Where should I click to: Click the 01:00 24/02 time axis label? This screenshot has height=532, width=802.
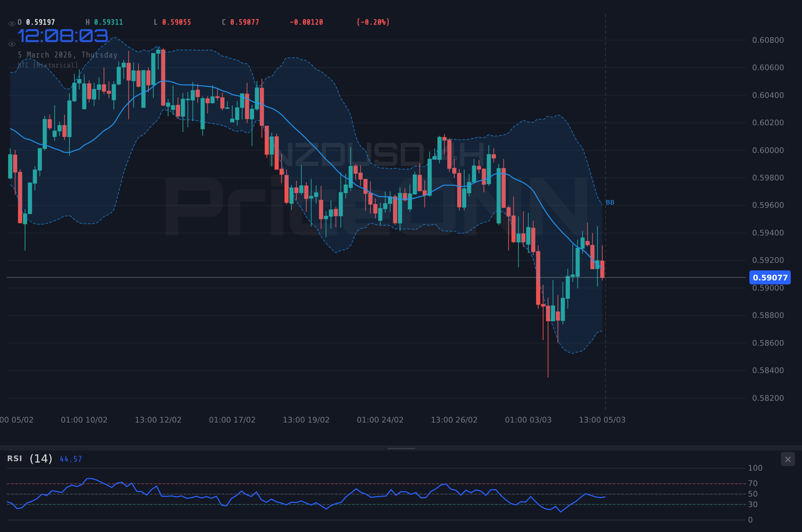(x=380, y=420)
